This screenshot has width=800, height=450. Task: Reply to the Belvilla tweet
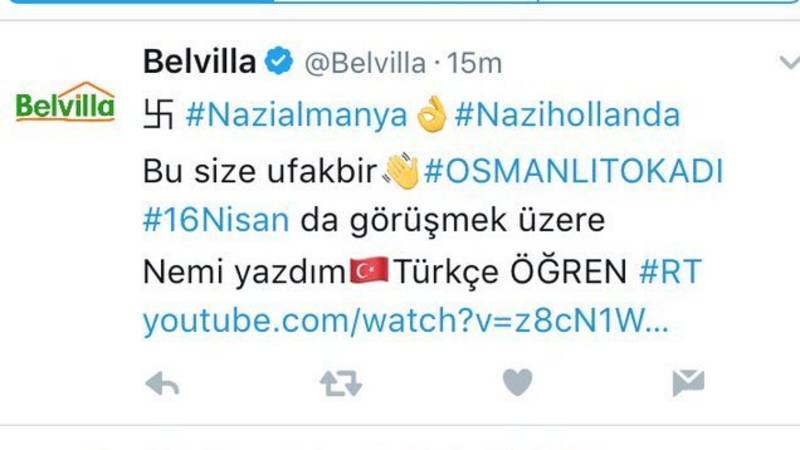pos(162,384)
